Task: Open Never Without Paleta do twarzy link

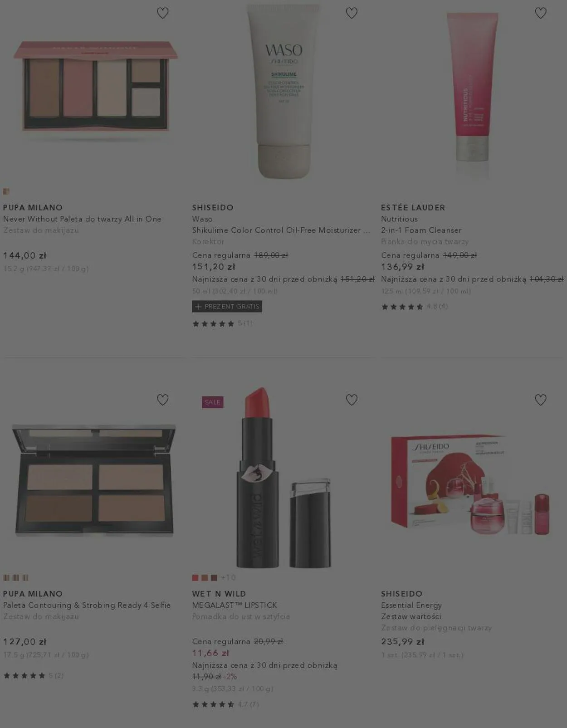Action: click(82, 219)
